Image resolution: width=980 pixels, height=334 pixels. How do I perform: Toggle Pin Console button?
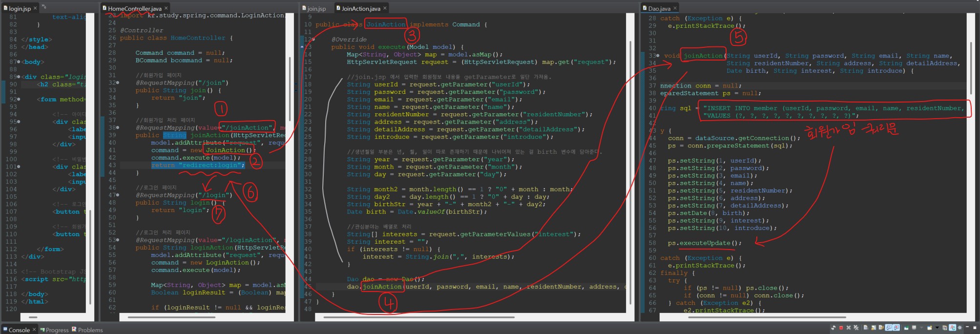(906, 328)
